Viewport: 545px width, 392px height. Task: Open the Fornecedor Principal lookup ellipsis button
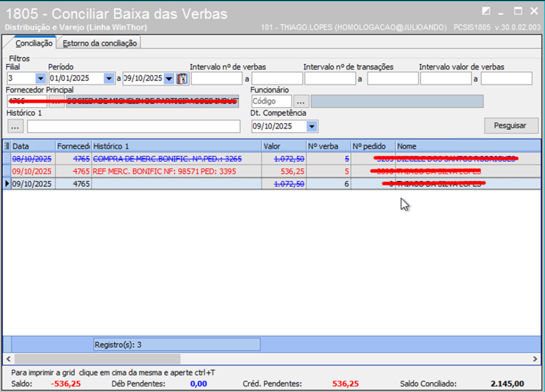(56, 102)
